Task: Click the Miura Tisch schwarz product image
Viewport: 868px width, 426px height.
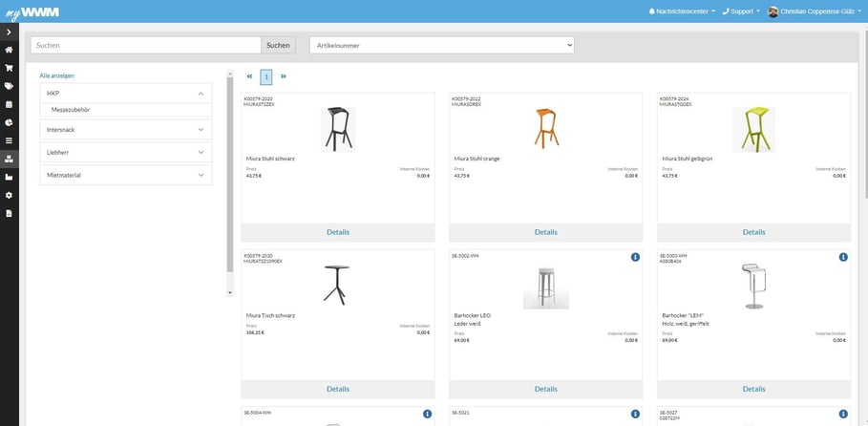Action: (336, 285)
